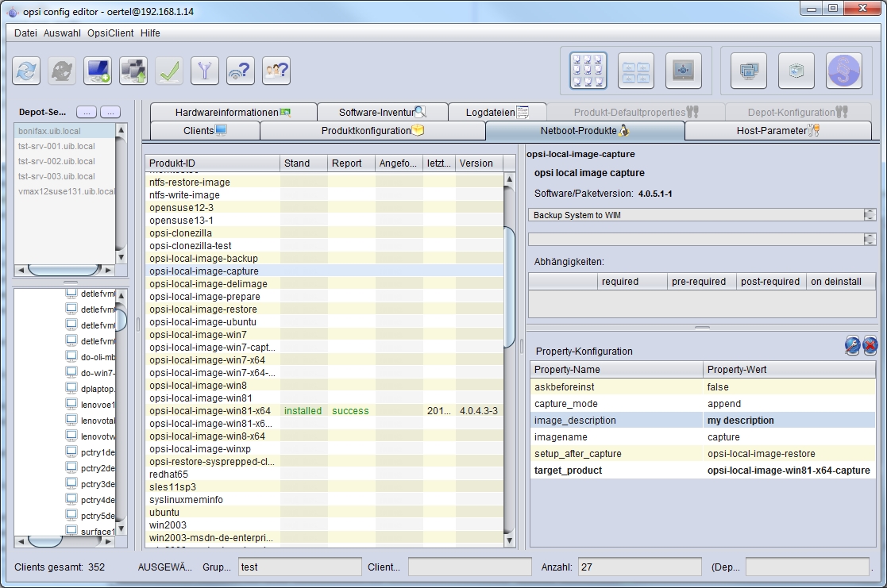Click the Grup... field containing 'test'
Screen dimensions: 887x588
click(x=299, y=567)
